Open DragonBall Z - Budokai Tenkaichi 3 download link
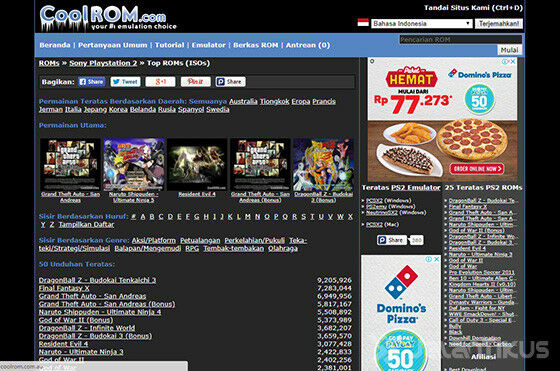560x371 pixels. [x=98, y=280]
